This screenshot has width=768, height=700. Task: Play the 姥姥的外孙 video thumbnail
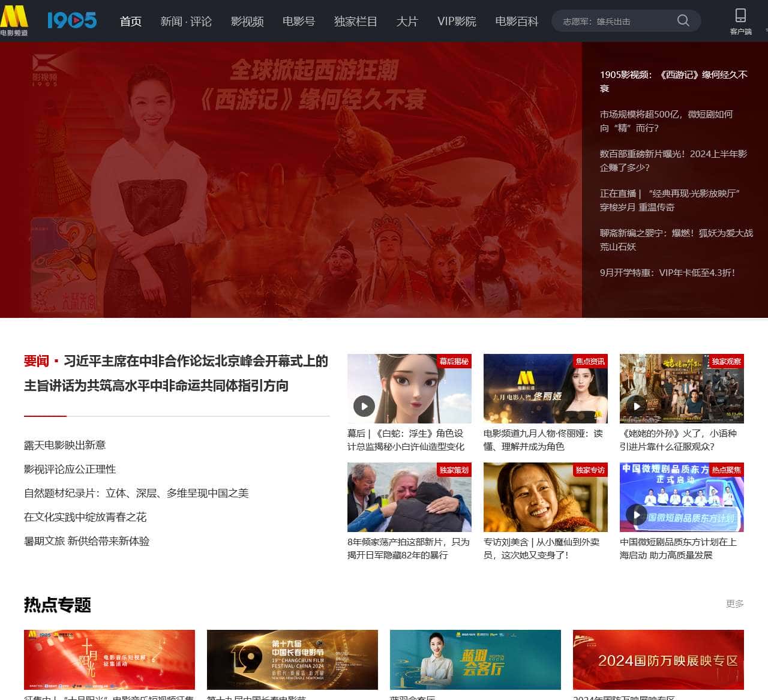[x=637, y=406]
